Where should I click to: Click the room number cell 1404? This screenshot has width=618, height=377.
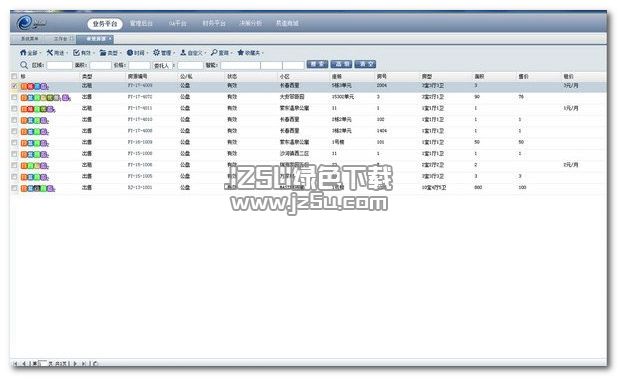pos(382,131)
